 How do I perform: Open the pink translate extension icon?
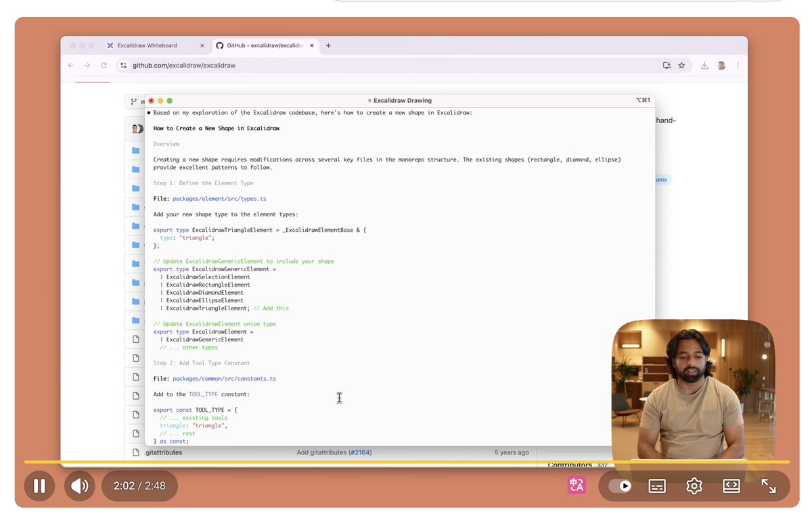tap(577, 486)
